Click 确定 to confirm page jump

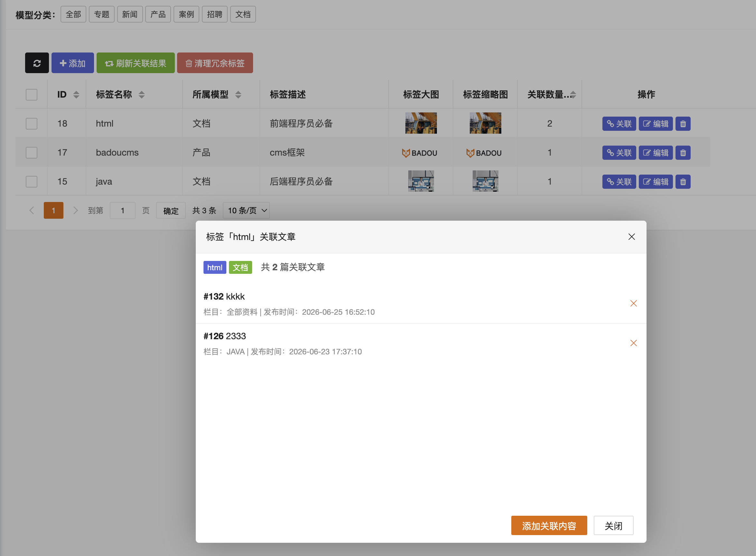171,211
